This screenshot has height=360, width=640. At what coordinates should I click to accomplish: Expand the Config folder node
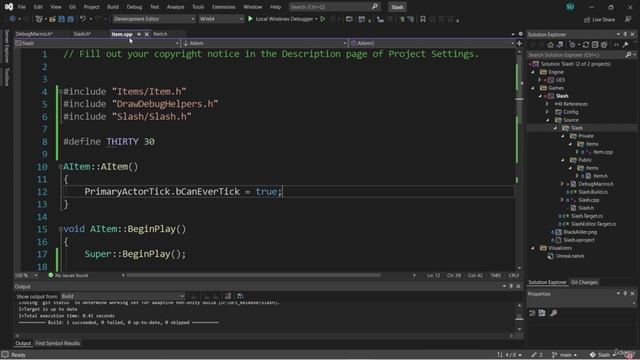(548, 112)
